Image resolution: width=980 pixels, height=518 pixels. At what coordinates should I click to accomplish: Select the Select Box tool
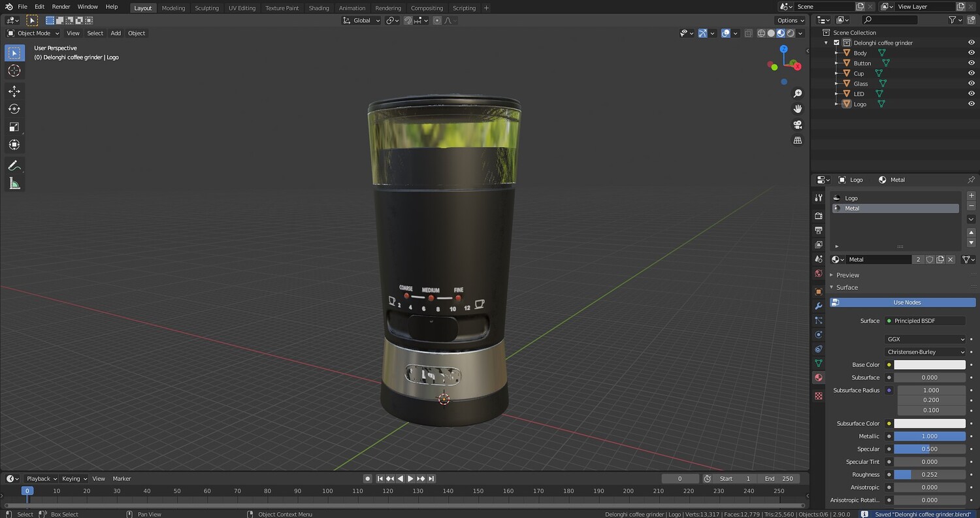[x=14, y=53]
